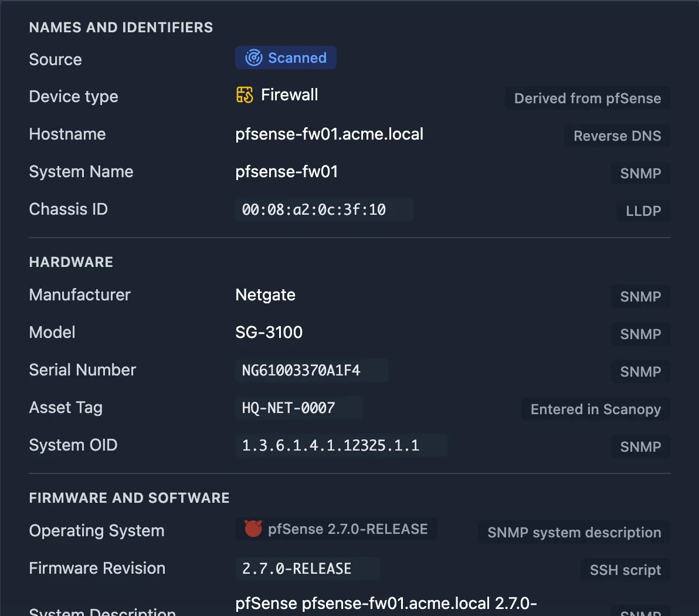Click the Firmware Revision field label
Image resolution: width=699 pixels, height=616 pixels.
pos(97,568)
